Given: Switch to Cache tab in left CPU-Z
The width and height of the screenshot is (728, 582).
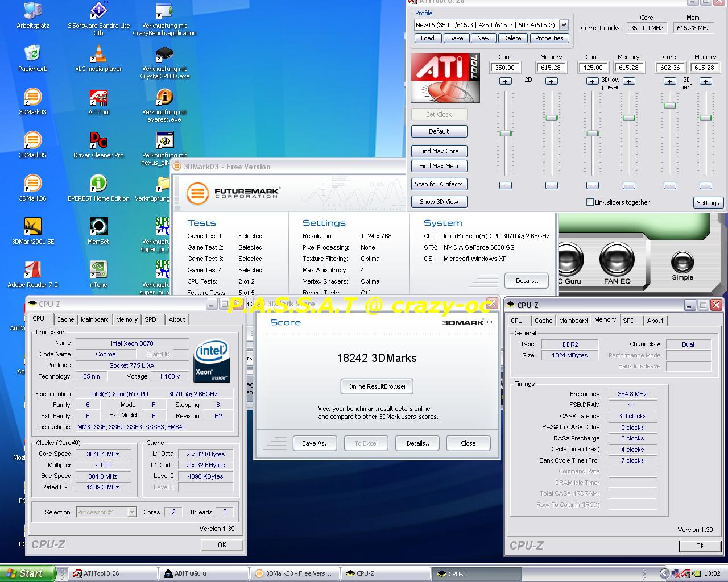Looking at the screenshot, I should coord(65,319).
